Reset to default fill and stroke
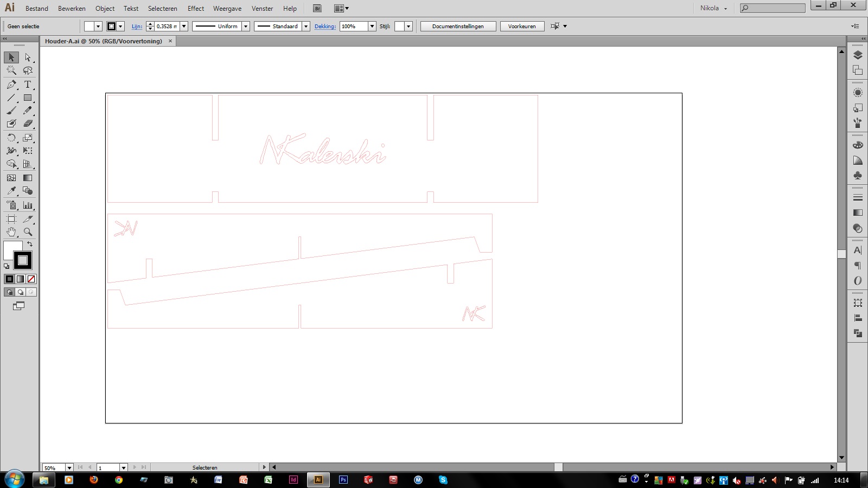868x488 pixels. [7, 266]
